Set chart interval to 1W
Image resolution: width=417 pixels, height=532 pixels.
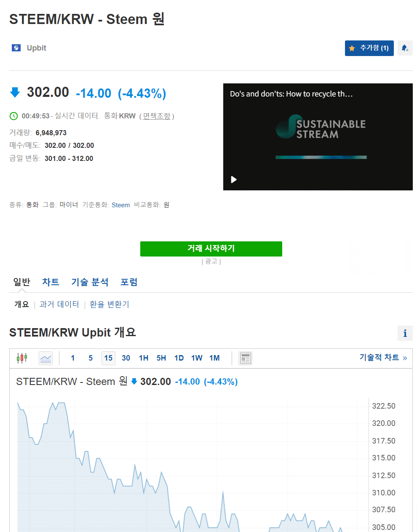197,358
